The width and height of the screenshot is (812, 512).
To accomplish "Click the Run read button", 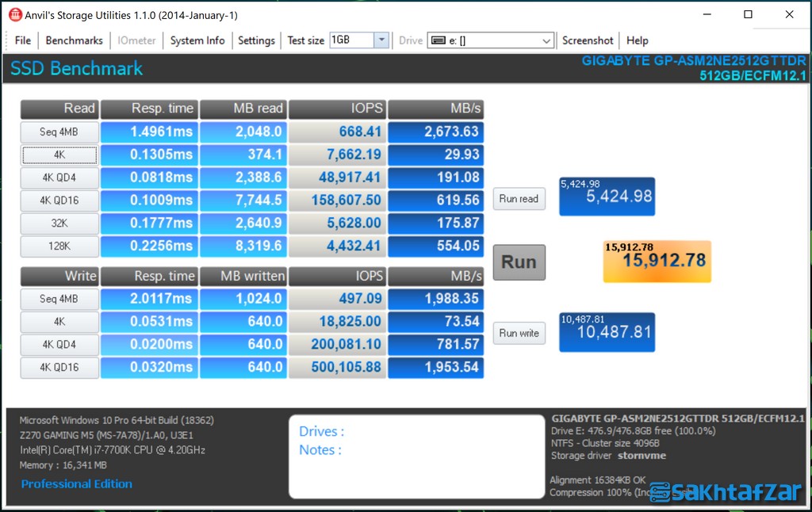I will pos(519,199).
